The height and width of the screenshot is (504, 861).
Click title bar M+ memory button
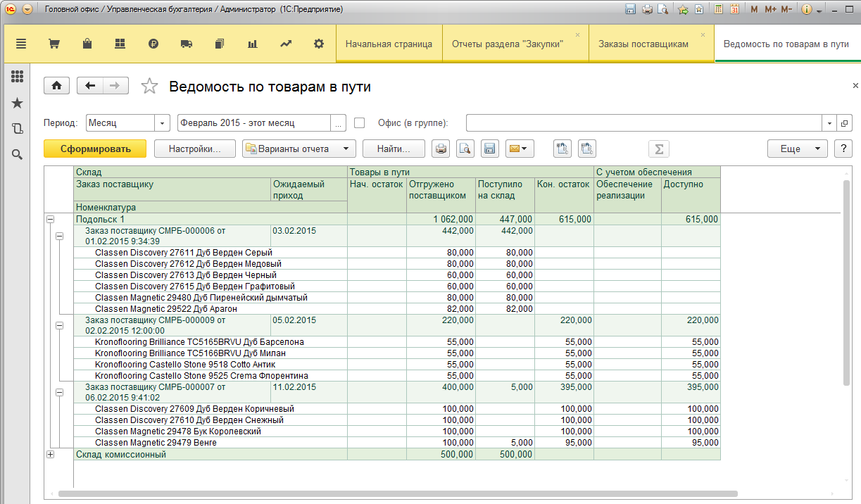tap(770, 10)
